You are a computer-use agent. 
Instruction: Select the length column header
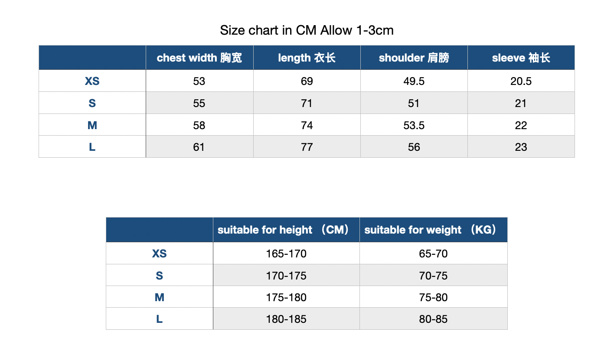coord(307,58)
